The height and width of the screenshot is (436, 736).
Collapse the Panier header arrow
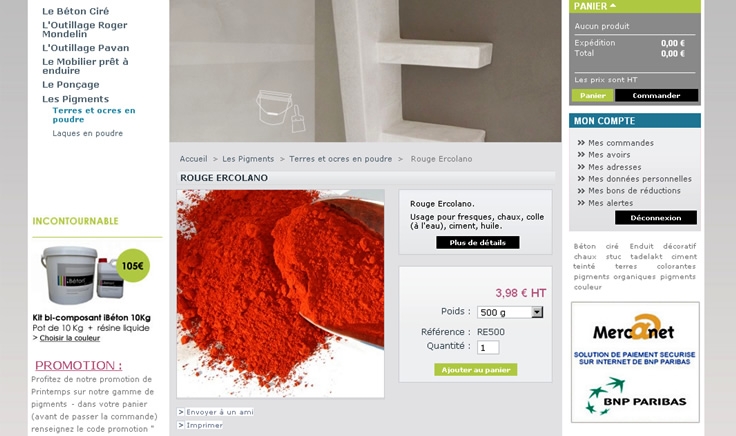613,6
